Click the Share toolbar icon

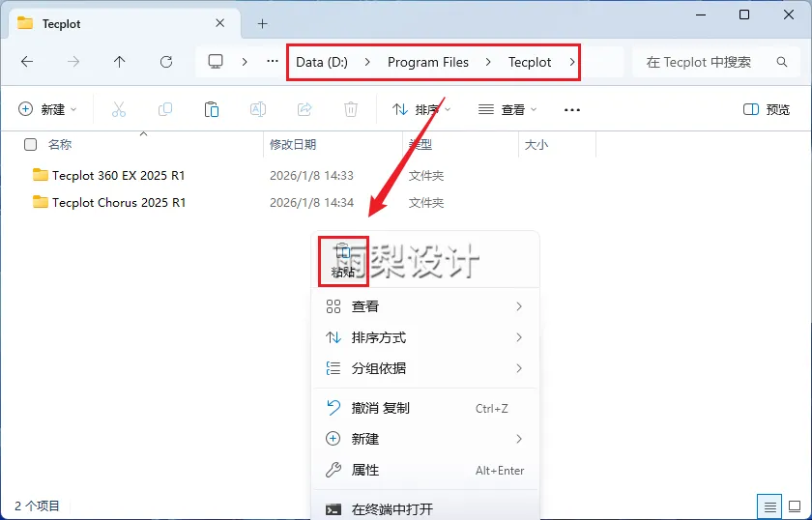click(x=304, y=109)
